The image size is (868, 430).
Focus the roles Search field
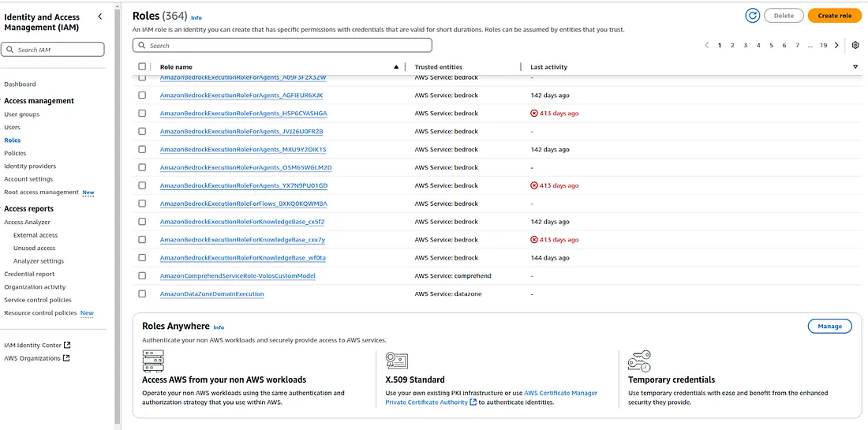pos(282,46)
